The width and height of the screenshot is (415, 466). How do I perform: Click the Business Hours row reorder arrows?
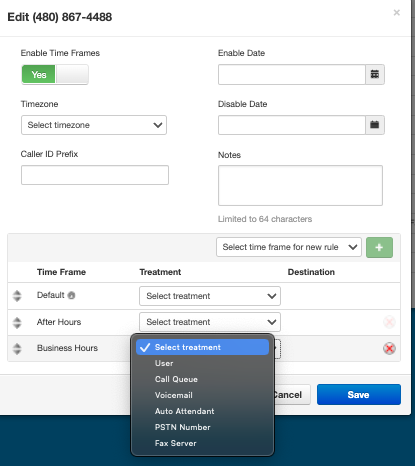click(x=17, y=348)
